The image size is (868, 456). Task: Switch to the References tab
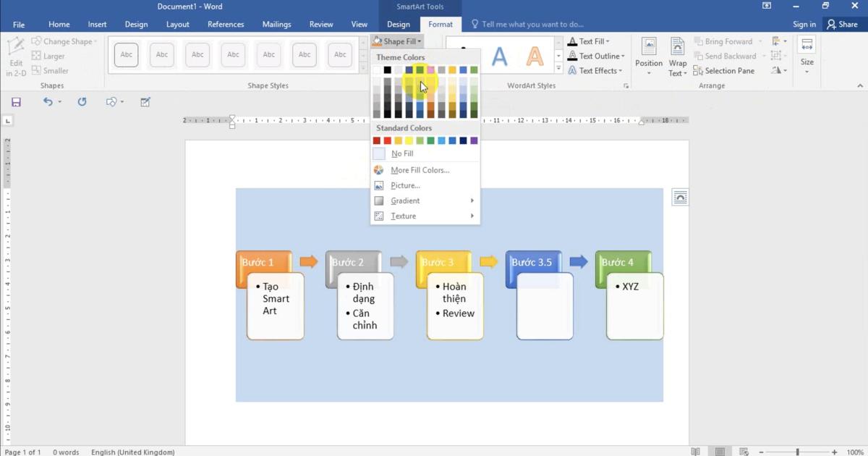coord(226,24)
